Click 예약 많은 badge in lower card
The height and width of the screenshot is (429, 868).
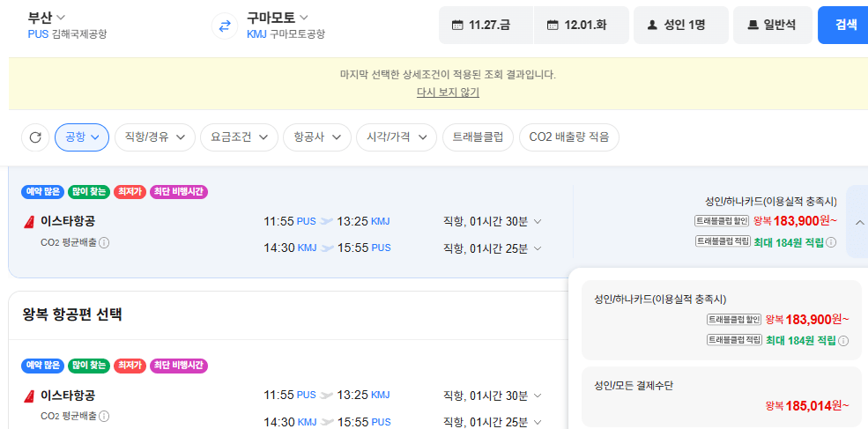pyautogui.click(x=43, y=366)
